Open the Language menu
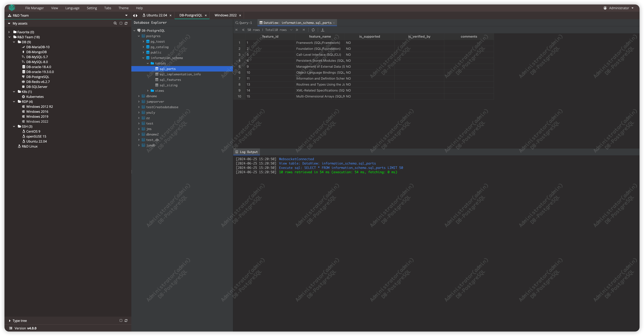The image size is (644, 336). point(72,8)
